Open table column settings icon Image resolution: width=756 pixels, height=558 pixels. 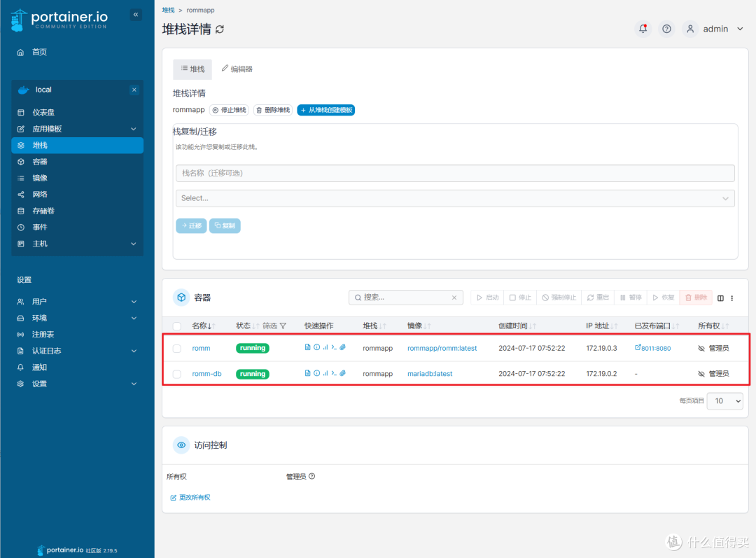pos(720,298)
